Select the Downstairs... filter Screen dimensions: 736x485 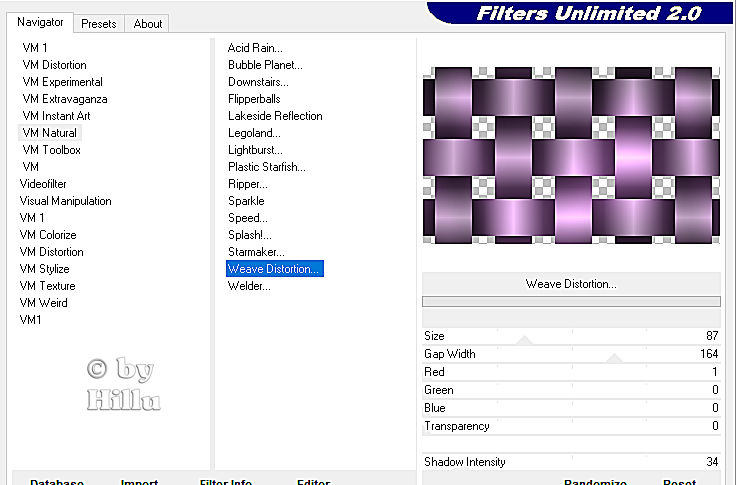[x=258, y=82]
